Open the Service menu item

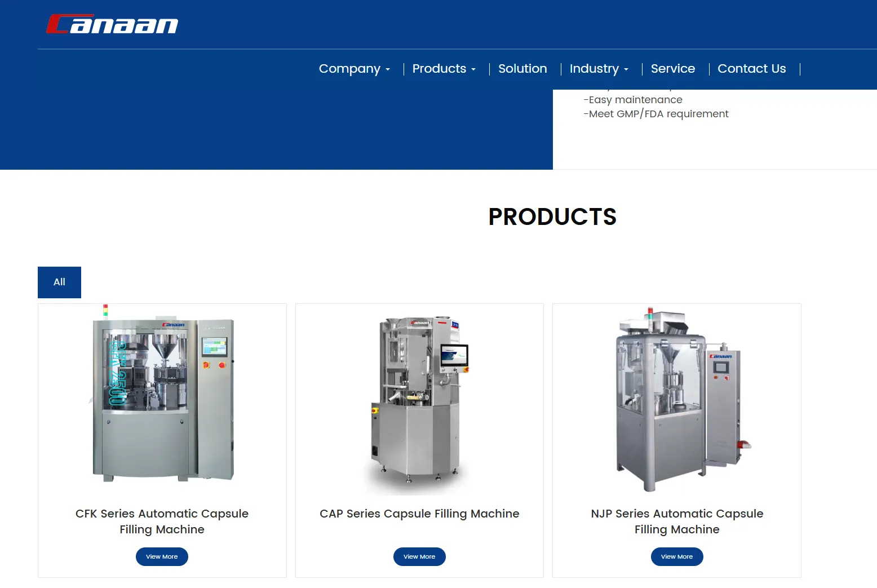click(x=673, y=69)
